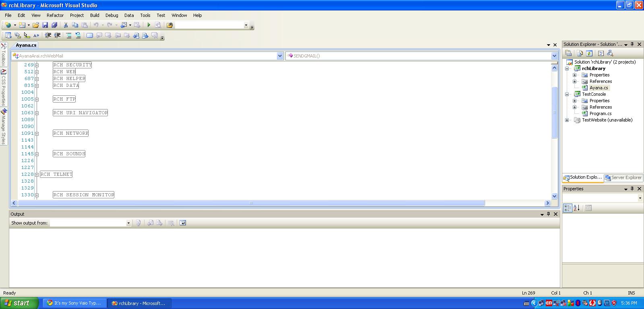The image size is (644, 309).
Task: Refresh Solution Explorer via toolbar icon
Action: tap(589, 53)
